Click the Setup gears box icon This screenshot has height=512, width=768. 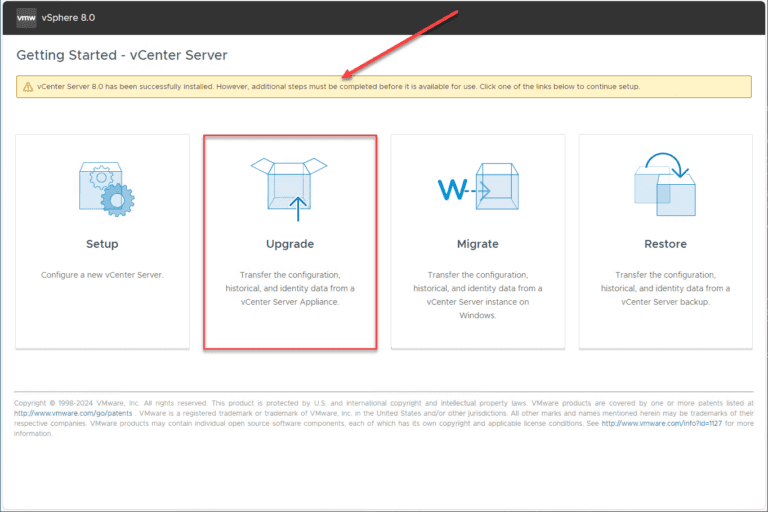click(x=106, y=189)
